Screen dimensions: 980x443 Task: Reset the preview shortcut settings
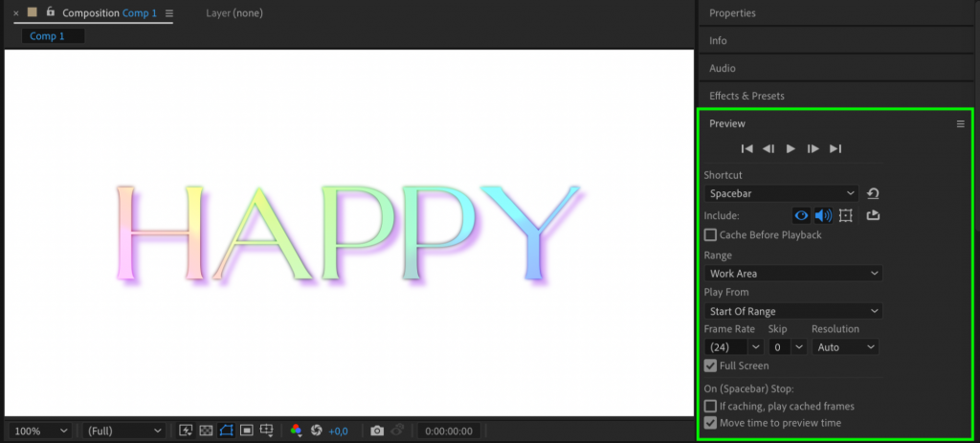[x=873, y=193]
